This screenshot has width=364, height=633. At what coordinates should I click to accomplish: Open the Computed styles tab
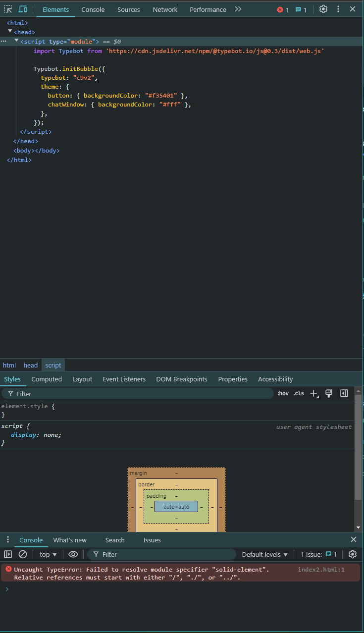[x=47, y=379]
